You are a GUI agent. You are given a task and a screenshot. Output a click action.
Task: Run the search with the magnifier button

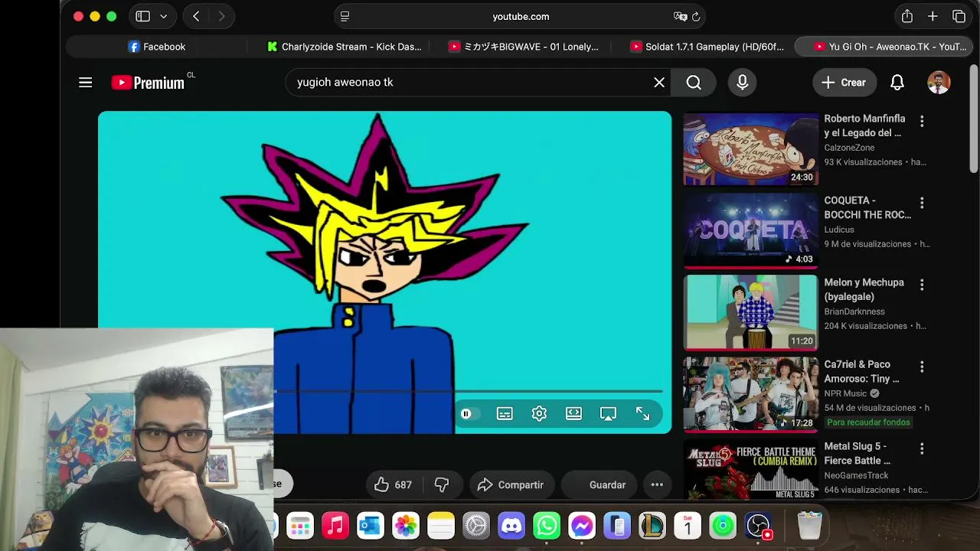click(694, 83)
